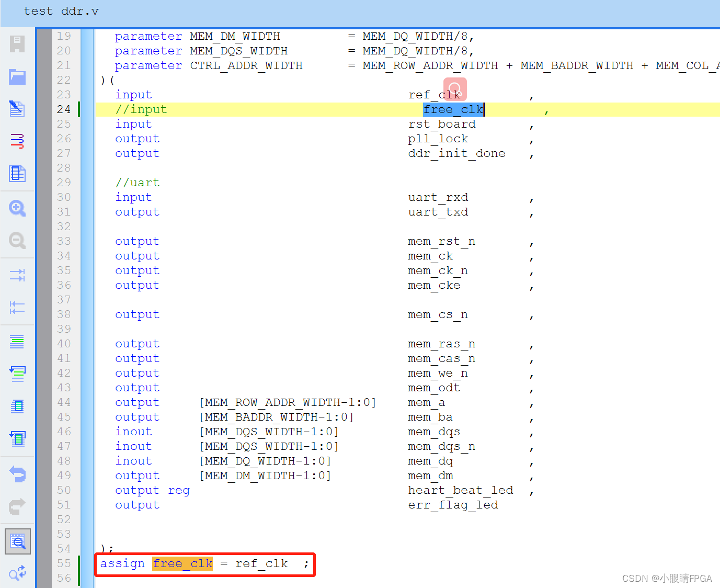Click mem_a port name
720x588 pixels.
427,402
